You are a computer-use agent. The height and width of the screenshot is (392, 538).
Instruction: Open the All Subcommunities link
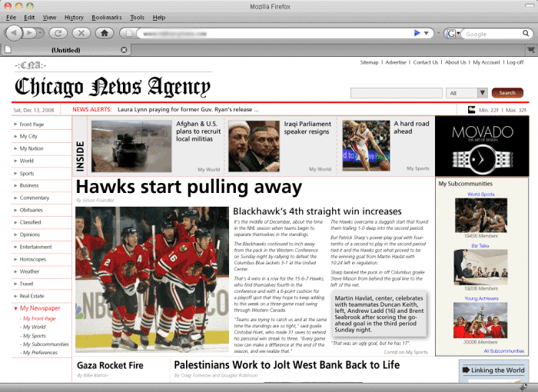503,350
